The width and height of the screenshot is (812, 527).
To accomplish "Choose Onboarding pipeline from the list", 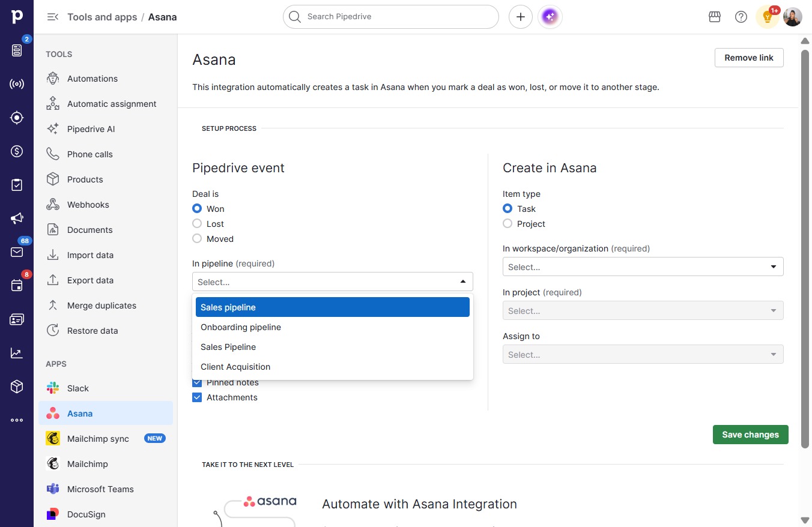I will click(x=333, y=327).
